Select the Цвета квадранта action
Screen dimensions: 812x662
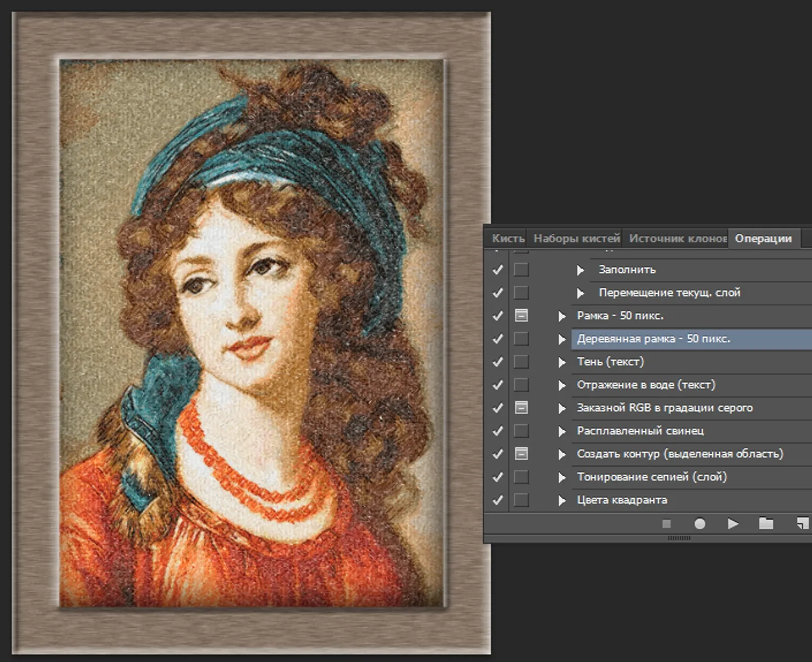coord(691,500)
